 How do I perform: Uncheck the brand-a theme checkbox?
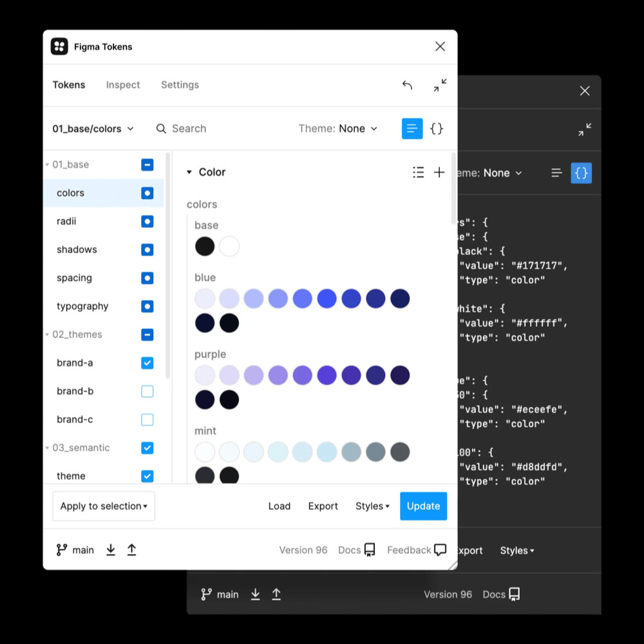click(147, 363)
